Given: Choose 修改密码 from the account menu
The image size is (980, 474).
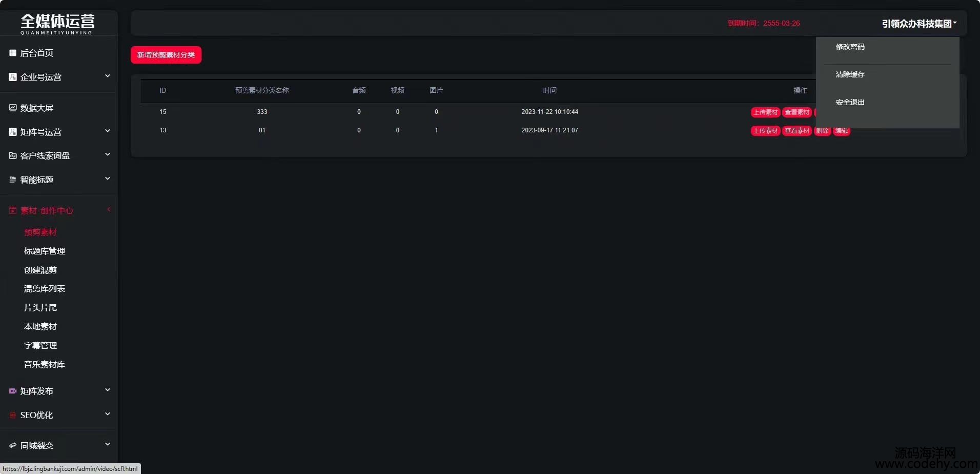Looking at the screenshot, I should pyautogui.click(x=850, y=47).
